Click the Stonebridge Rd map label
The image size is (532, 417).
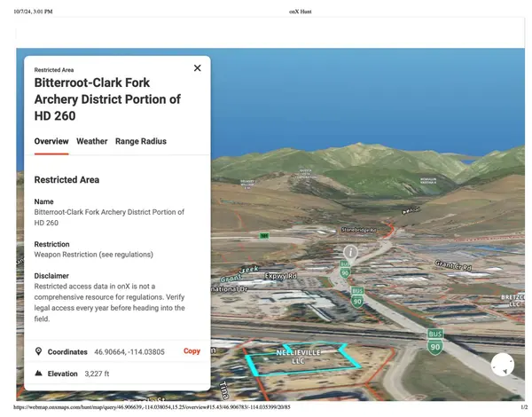point(359,230)
